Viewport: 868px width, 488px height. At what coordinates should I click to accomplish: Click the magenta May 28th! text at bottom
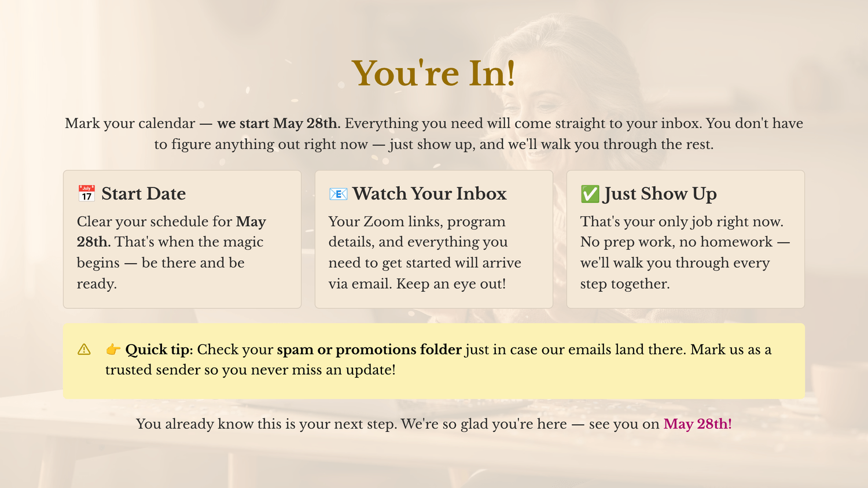click(x=697, y=424)
